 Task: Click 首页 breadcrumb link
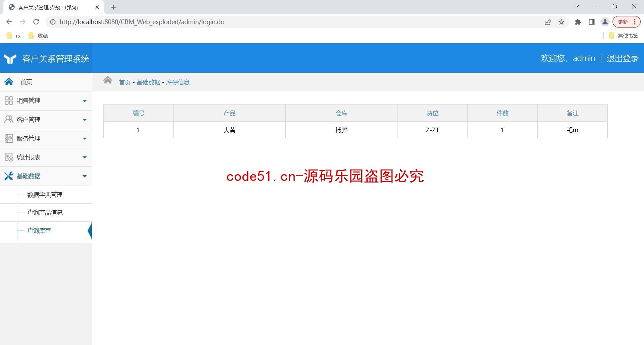(125, 82)
